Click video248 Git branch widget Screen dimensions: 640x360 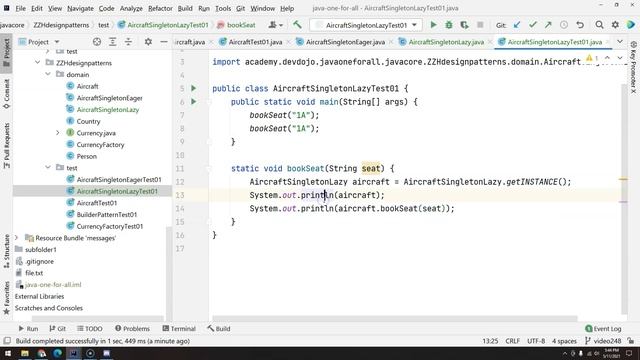[x=603, y=341]
